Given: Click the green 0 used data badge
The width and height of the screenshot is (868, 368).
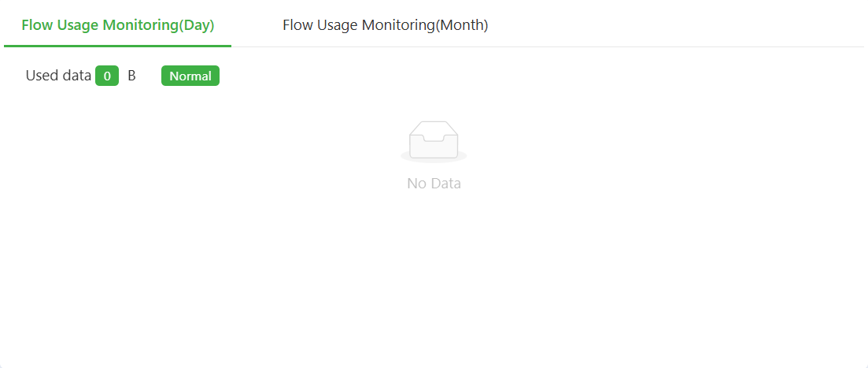Looking at the screenshot, I should pyautogui.click(x=107, y=76).
